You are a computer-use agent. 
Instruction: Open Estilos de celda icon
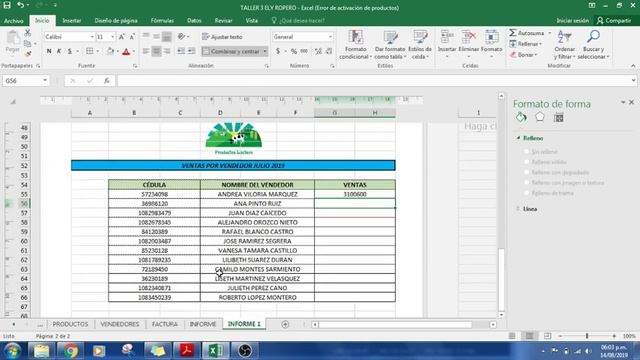point(420,37)
